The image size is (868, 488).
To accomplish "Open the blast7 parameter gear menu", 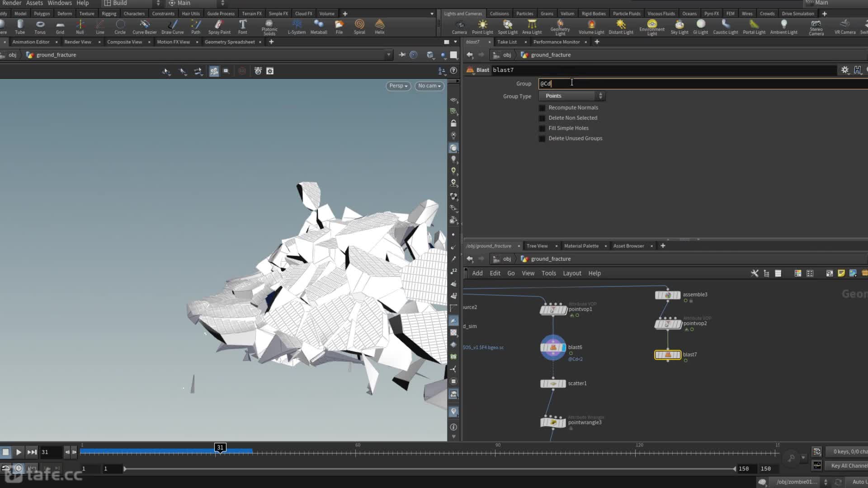I will click(844, 70).
